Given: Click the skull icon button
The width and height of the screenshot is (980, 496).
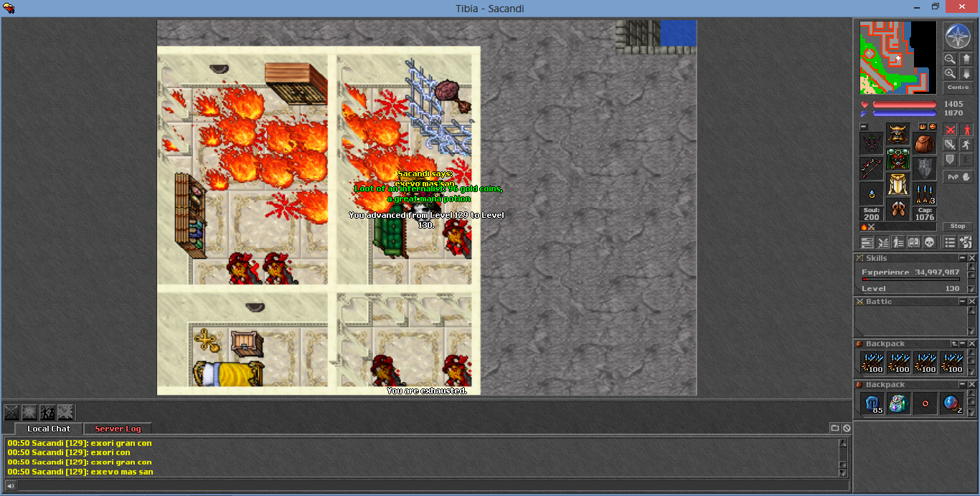Looking at the screenshot, I should [x=930, y=242].
